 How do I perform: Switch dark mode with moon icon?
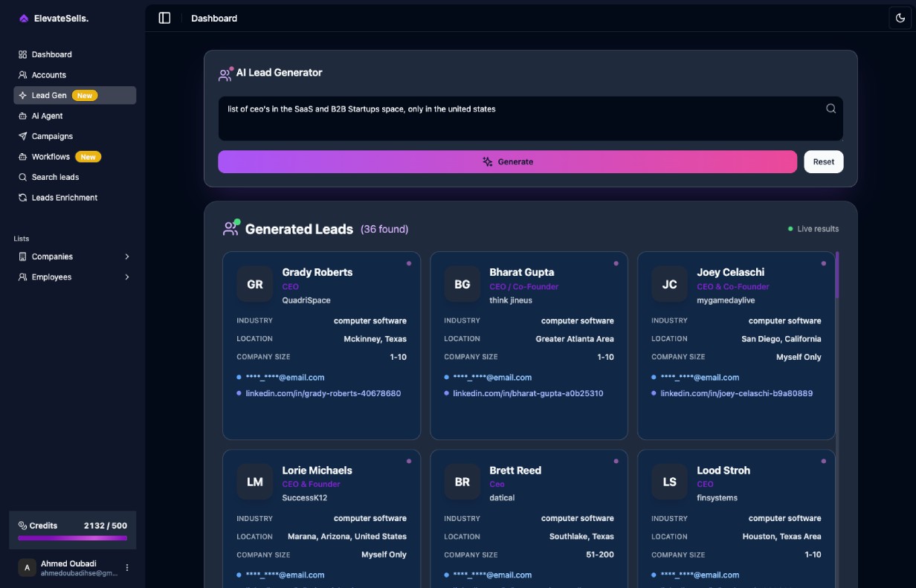[x=901, y=18]
